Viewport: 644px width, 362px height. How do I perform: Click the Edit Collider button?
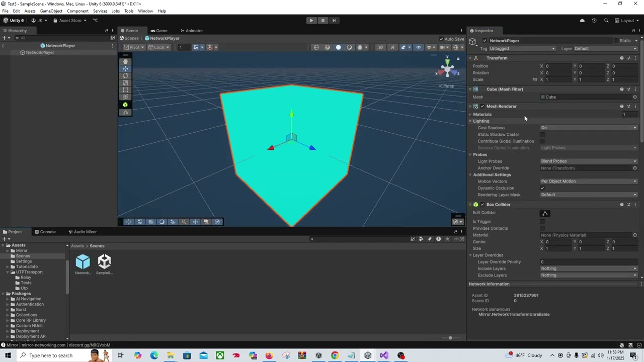[x=545, y=213]
